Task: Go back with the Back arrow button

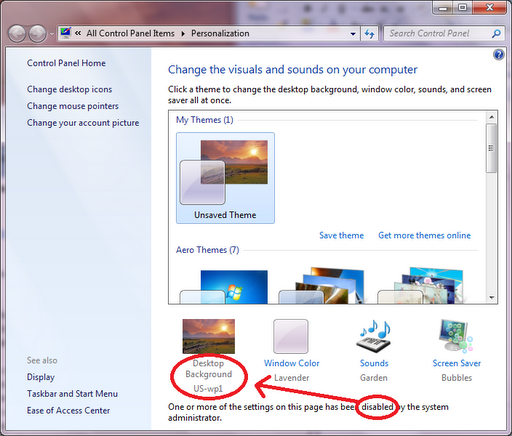Action: 17,34
